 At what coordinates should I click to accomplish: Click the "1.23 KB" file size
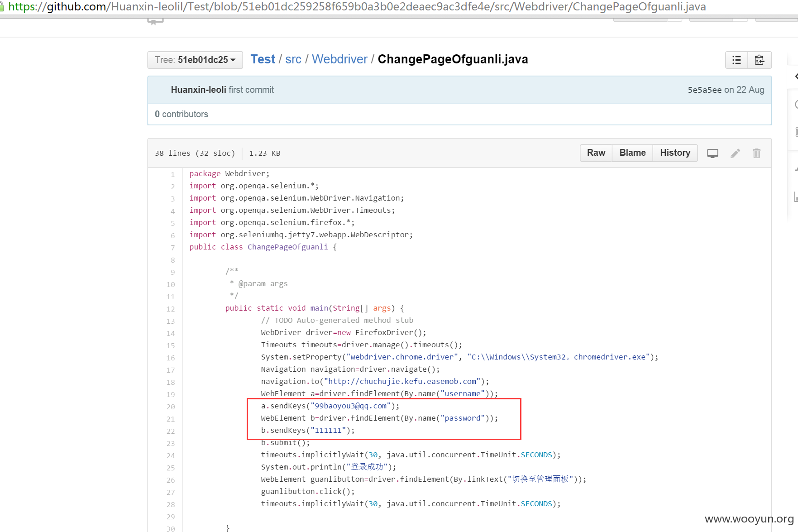[x=264, y=153]
